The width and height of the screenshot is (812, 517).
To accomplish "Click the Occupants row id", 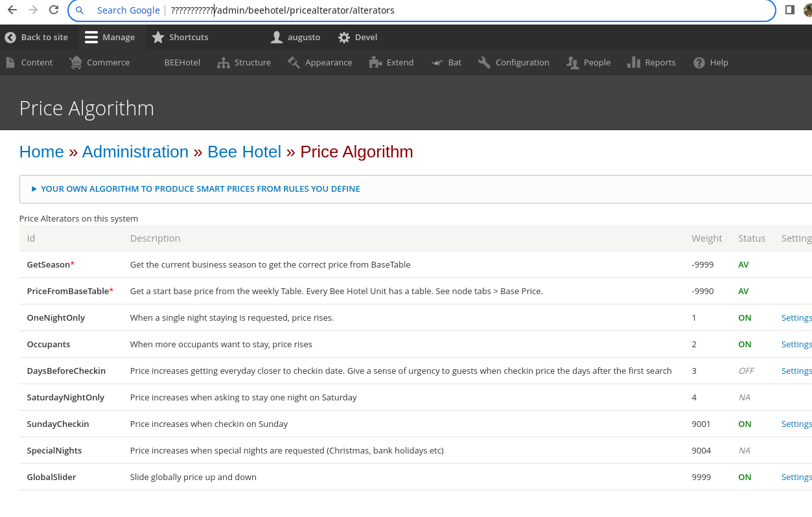I will (x=49, y=344).
